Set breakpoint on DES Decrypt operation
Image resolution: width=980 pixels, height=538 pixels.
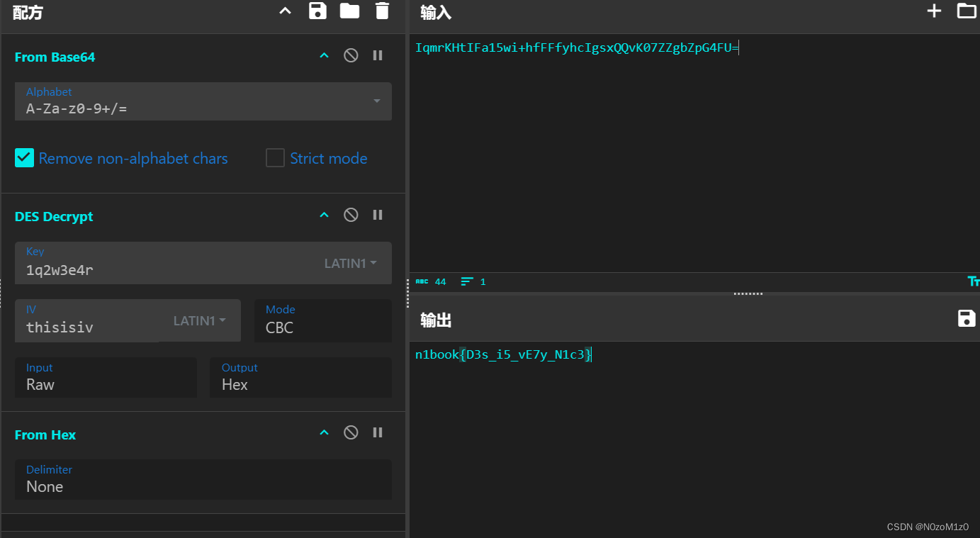[378, 215]
